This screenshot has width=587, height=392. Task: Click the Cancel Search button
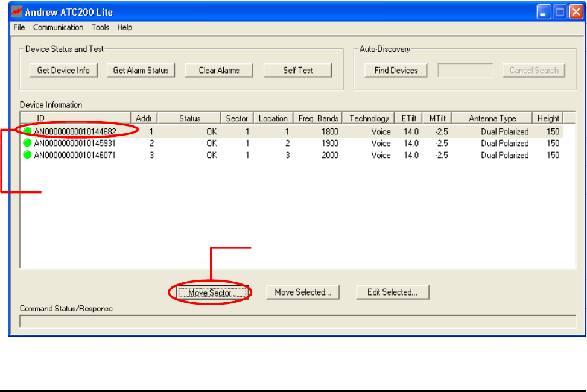[x=534, y=71]
